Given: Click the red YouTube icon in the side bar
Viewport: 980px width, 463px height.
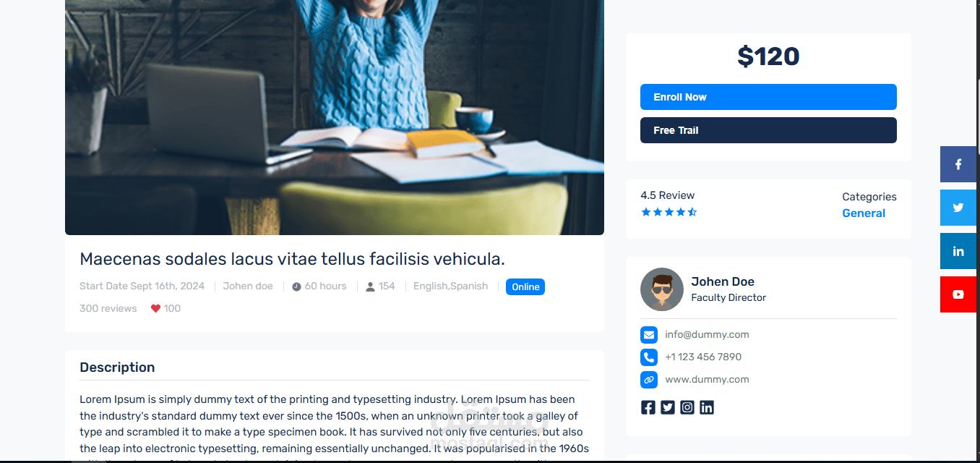Looking at the screenshot, I should pyautogui.click(x=958, y=294).
